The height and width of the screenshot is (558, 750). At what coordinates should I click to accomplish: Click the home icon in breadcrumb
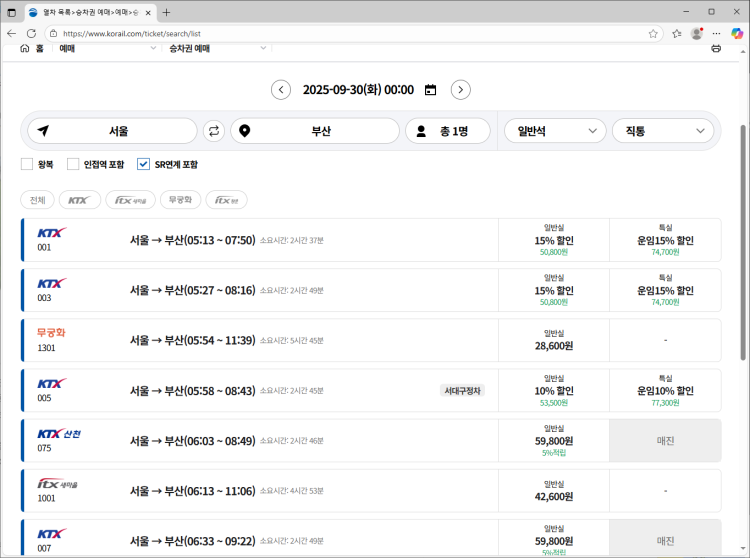(x=25, y=48)
